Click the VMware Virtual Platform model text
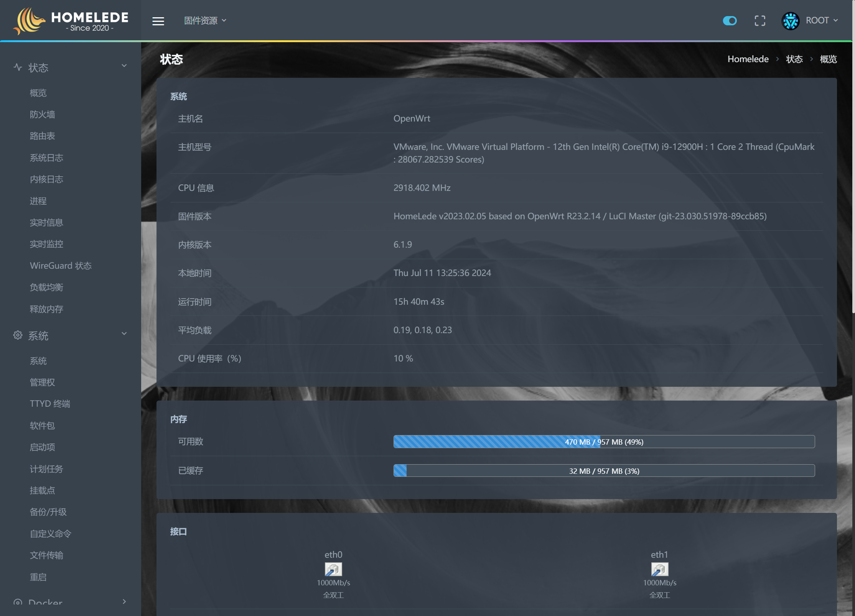The height and width of the screenshot is (616, 855). [x=604, y=153]
